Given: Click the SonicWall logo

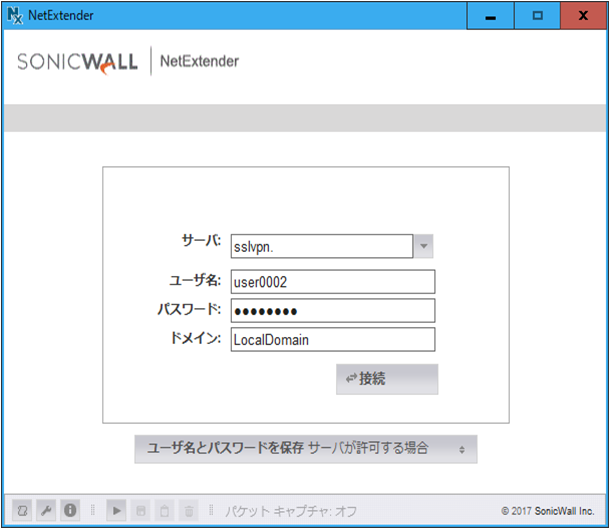Looking at the screenshot, I should [77, 62].
